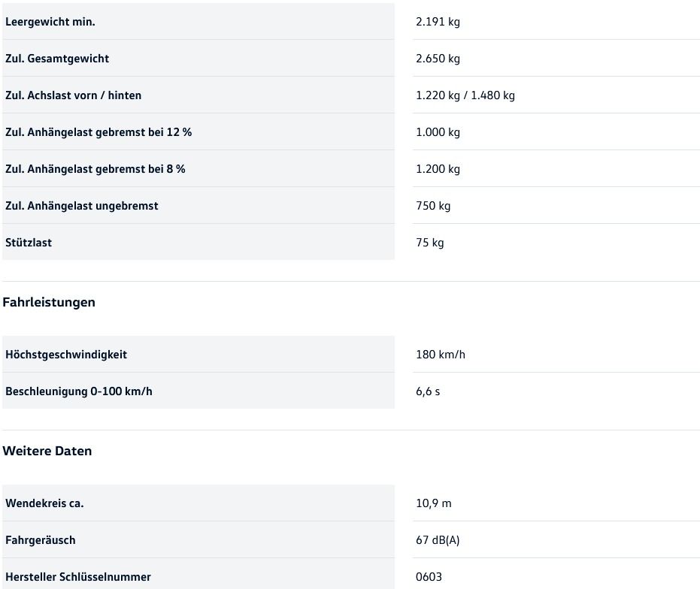
Task: Click the 'Weitere Daten' section heading
Action: (47, 451)
